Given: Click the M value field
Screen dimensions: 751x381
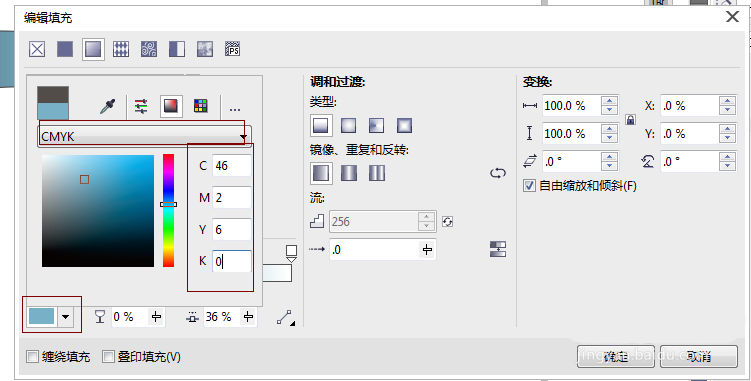Looking at the screenshot, I should click(231, 197).
